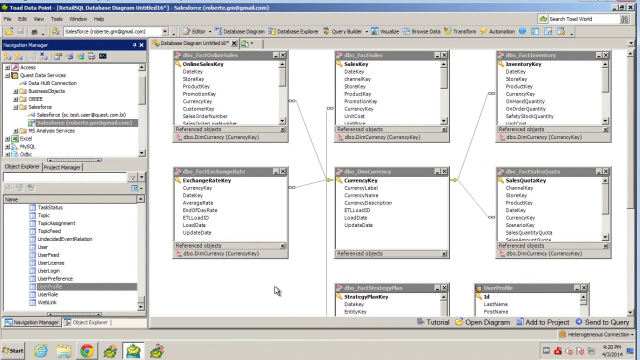Viewport: 640px width, 360px height.
Task: Open the File menu
Action: coord(8,19)
